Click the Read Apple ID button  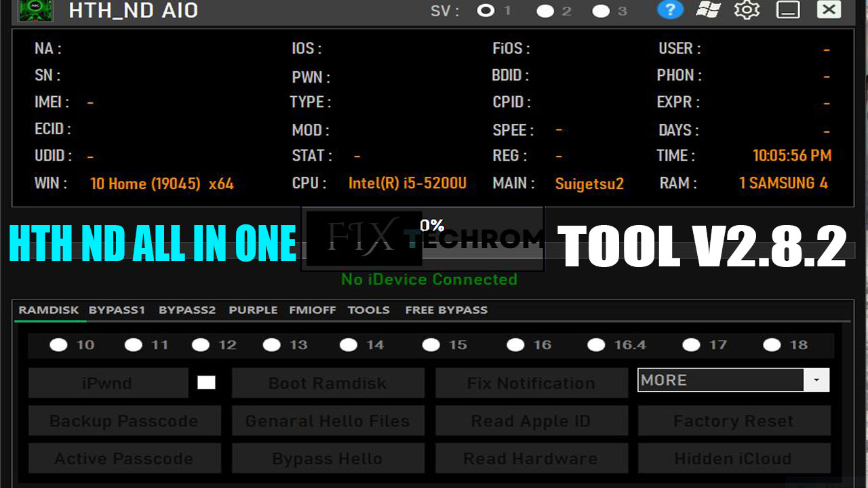[531, 421]
